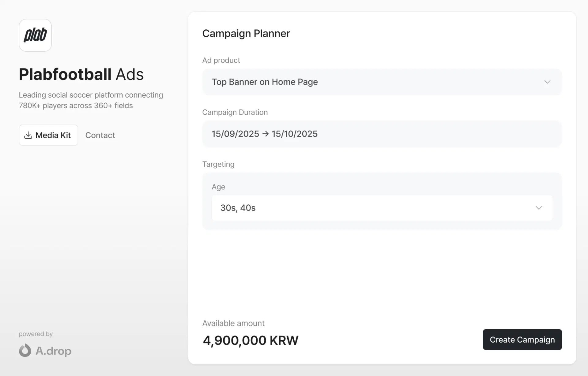Open the Contact link
Screen dimensions: 588x376
100,135
